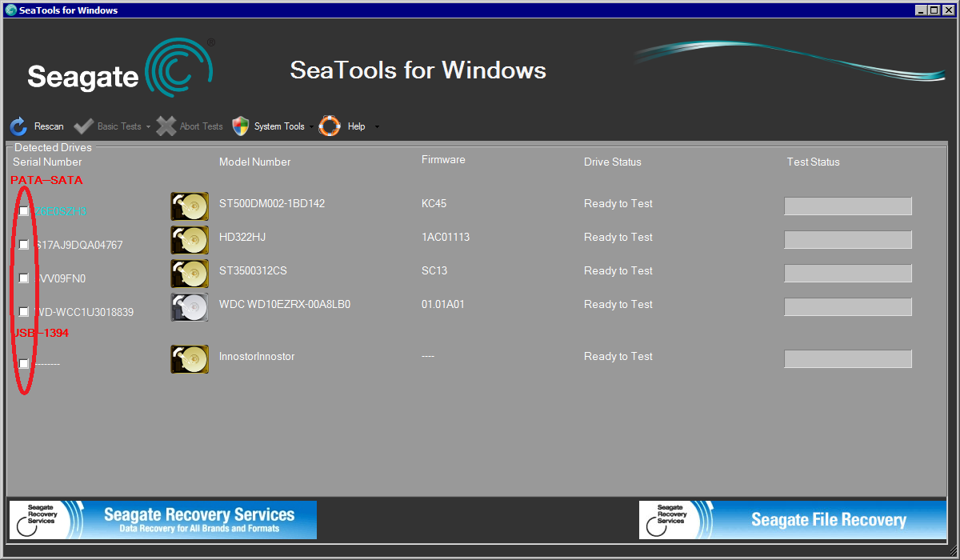Click the HD322HJ drive icon
Viewport: 960px width, 560px height.
(190, 240)
